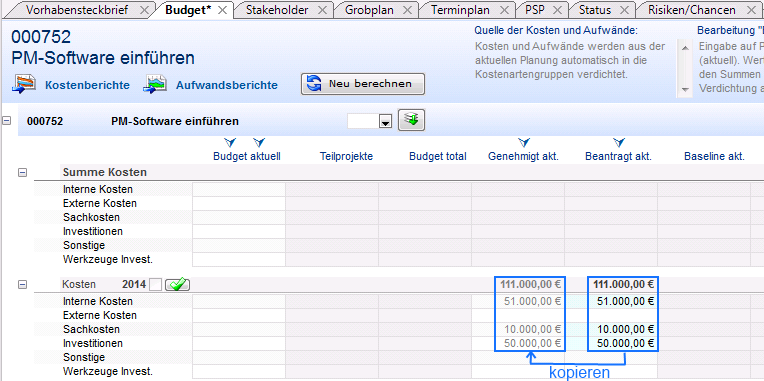
Task: Click the green arrow stack icon button
Action: tap(412, 120)
